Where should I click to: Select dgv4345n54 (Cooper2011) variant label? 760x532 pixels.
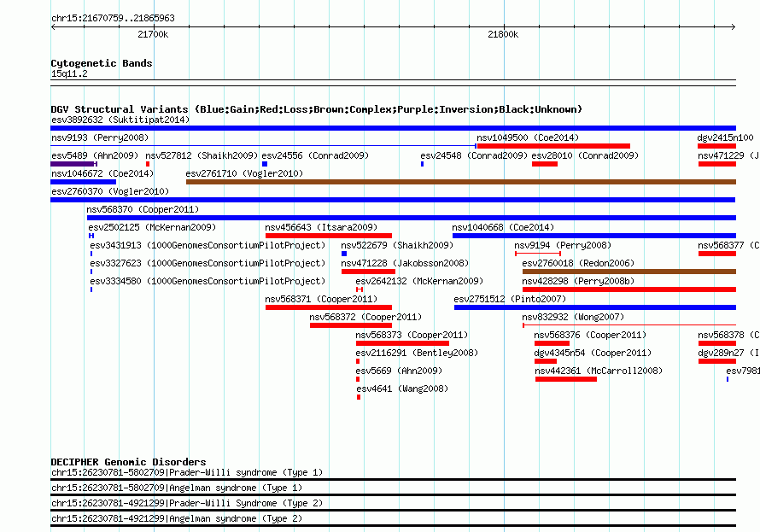593,353
